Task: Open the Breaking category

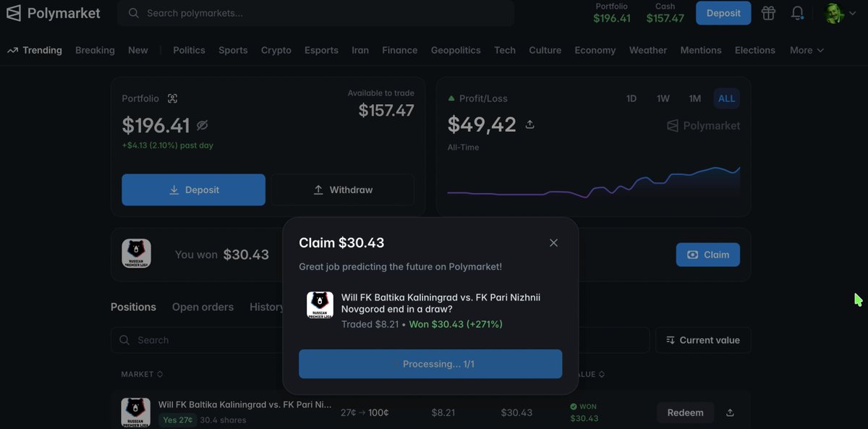Action: pos(95,50)
